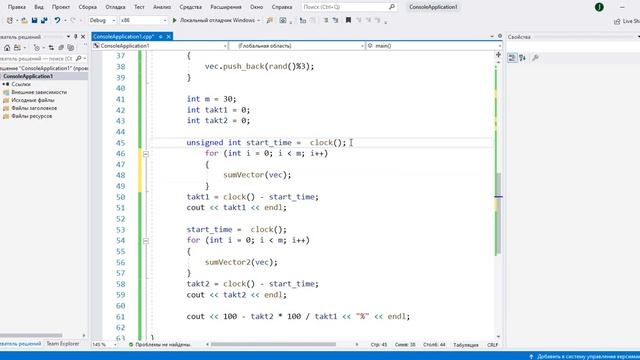Open the Вид menu
The height and width of the screenshot is (360, 640).
(39, 7)
